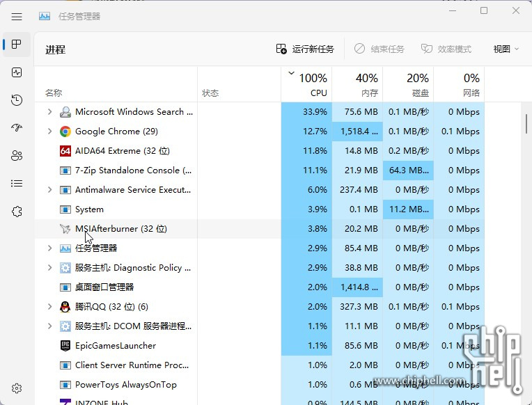Image resolution: width=532 pixels, height=405 pixels.
Task: Expand the 腾讯QQ (32 位) (6) group
Action: (x=49, y=307)
